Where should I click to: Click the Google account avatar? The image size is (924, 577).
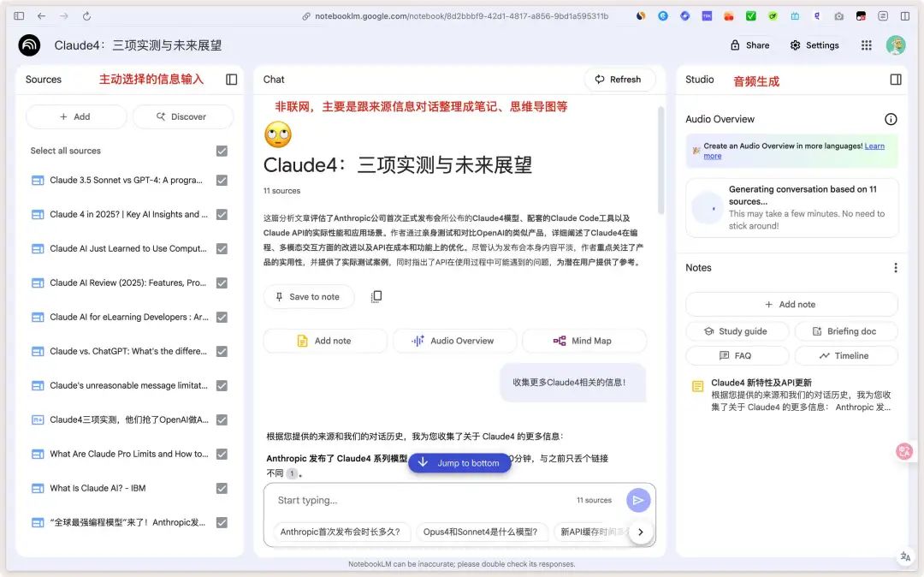[x=895, y=45]
